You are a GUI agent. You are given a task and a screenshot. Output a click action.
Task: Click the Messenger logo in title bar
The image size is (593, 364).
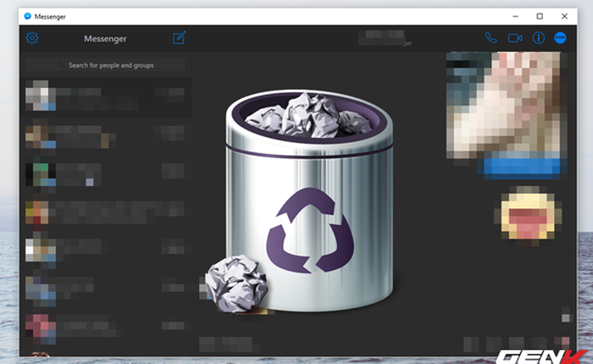click(x=28, y=16)
